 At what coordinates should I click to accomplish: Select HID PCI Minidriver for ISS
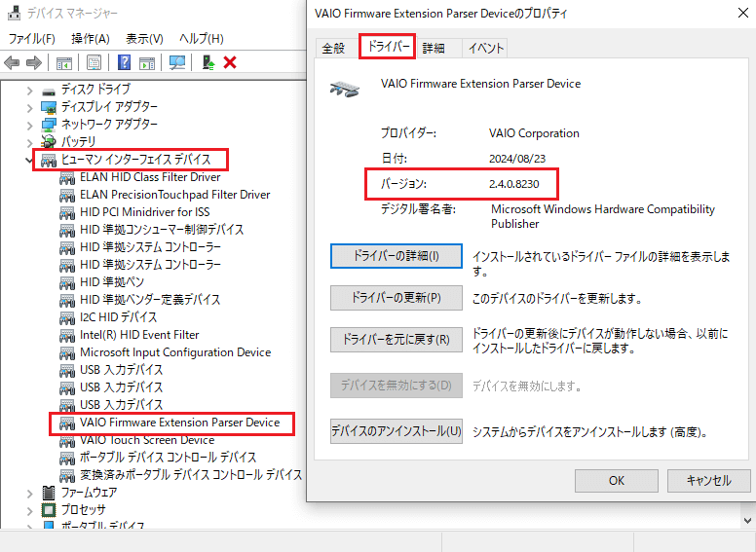(144, 212)
